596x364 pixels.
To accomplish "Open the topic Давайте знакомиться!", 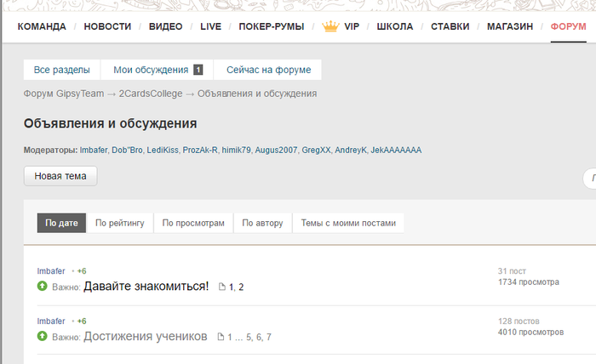I will [x=146, y=287].
